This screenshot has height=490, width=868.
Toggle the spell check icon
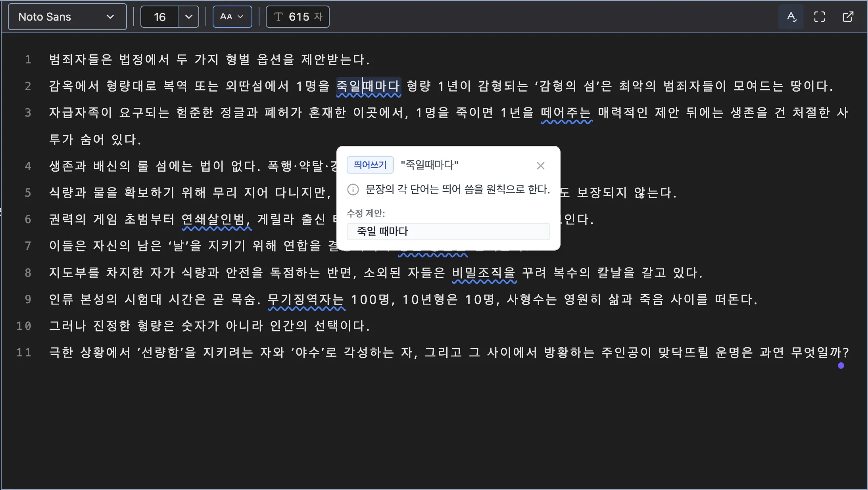[x=791, y=17]
